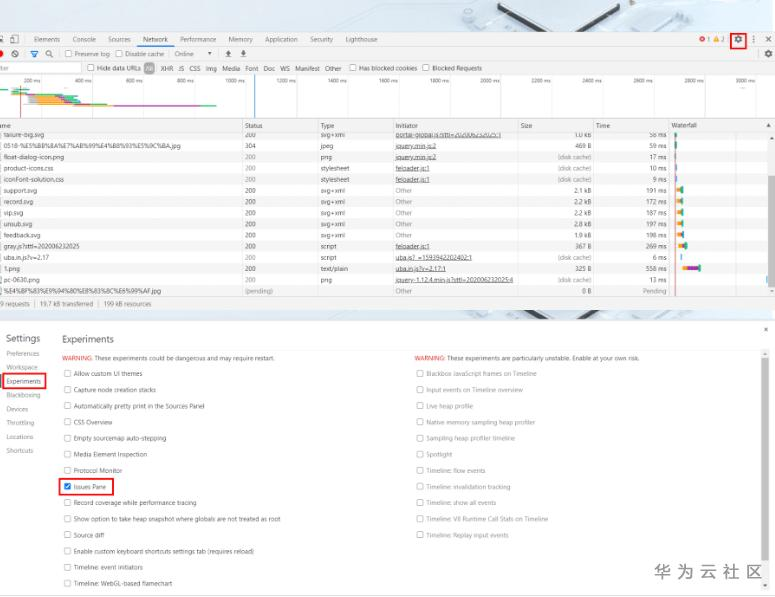Open the Sources tab
The image size is (775, 597).
[119, 40]
